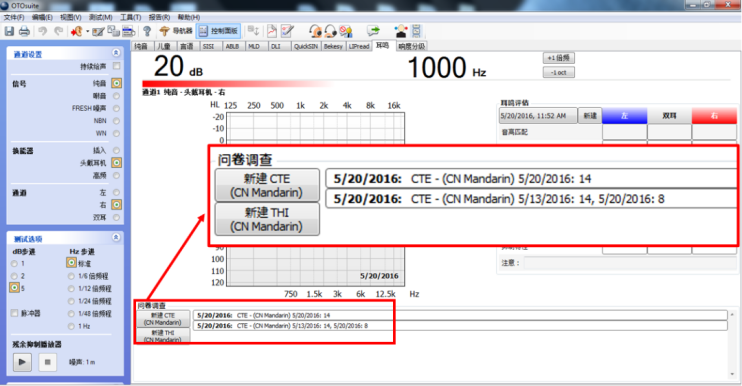The image size is (742, 386).
Task: Click the +1倍频 button
Action: pos(558,58)
